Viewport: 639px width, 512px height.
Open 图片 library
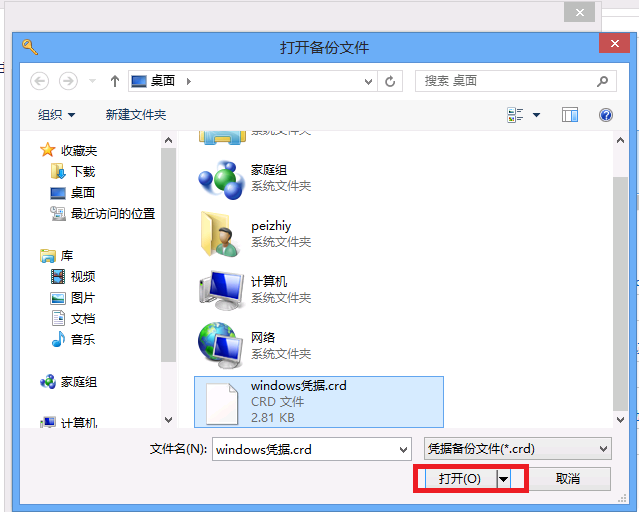pyautogui.click(x=83, y=298)
